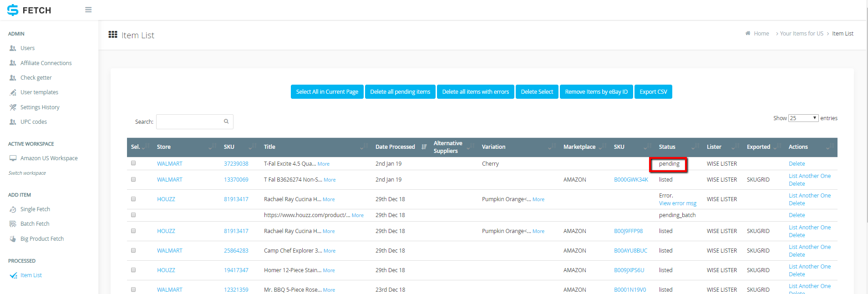Sort the table by Store column

186,147
